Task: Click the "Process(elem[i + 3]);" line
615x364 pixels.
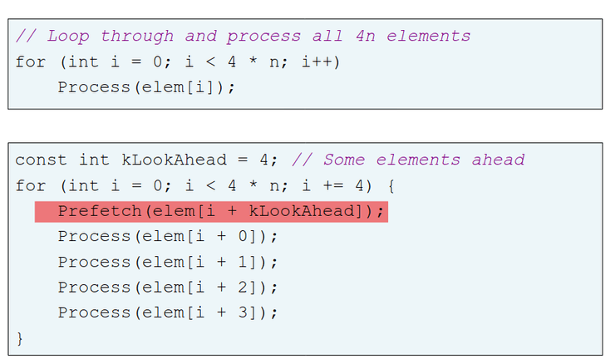Action: 167,312
